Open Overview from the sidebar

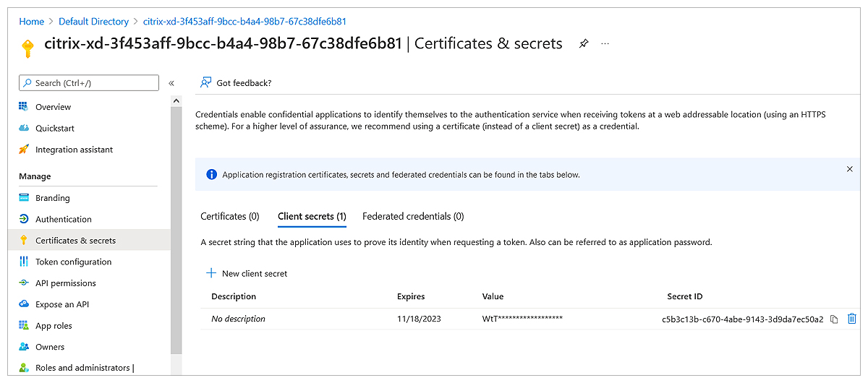[x=53, y=107]
